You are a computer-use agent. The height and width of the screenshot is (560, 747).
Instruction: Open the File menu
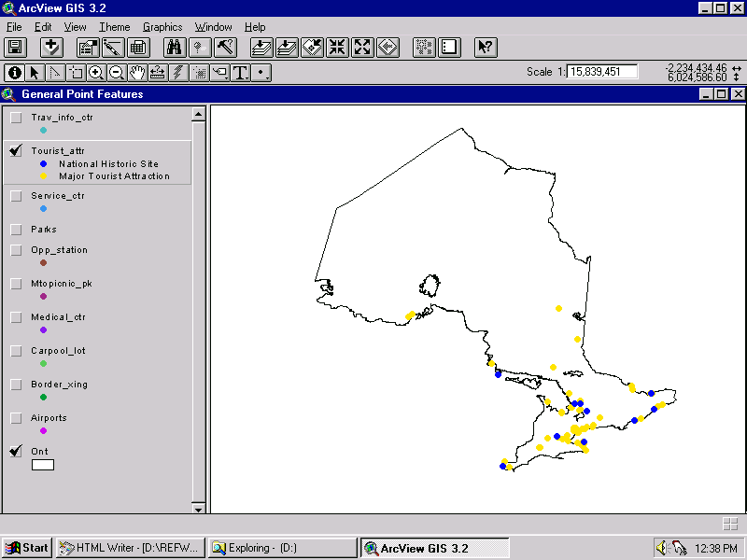point(14,27)
